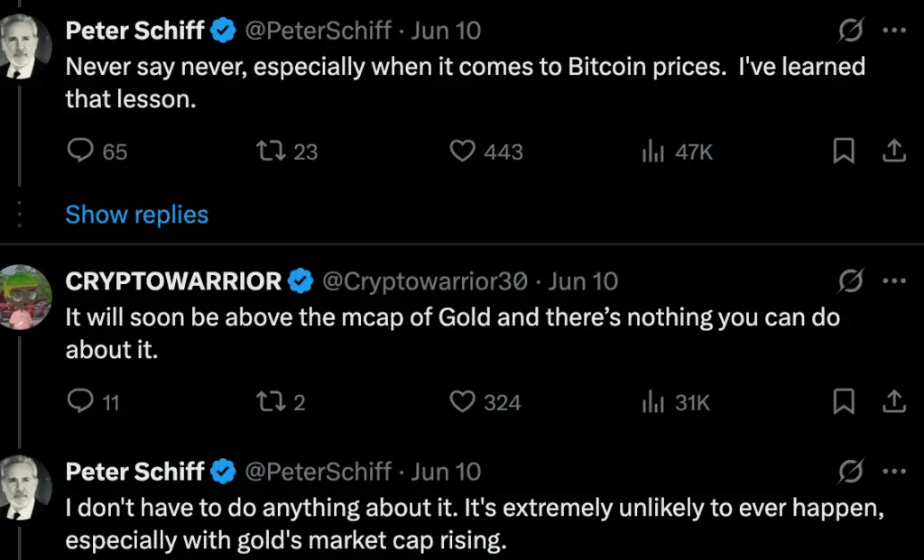Click Peter Schiff's avatar on the top tweet
The width and height of the screenshot is (924, 560).
27,45
